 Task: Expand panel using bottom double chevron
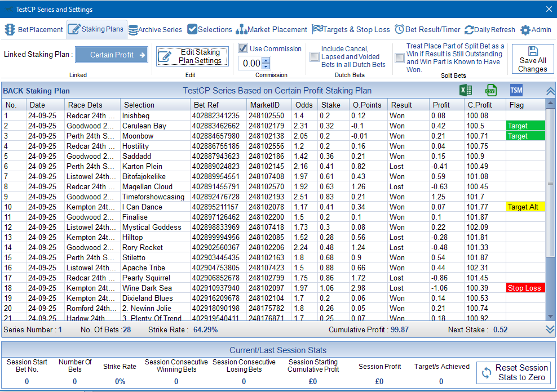coord(550,329)
